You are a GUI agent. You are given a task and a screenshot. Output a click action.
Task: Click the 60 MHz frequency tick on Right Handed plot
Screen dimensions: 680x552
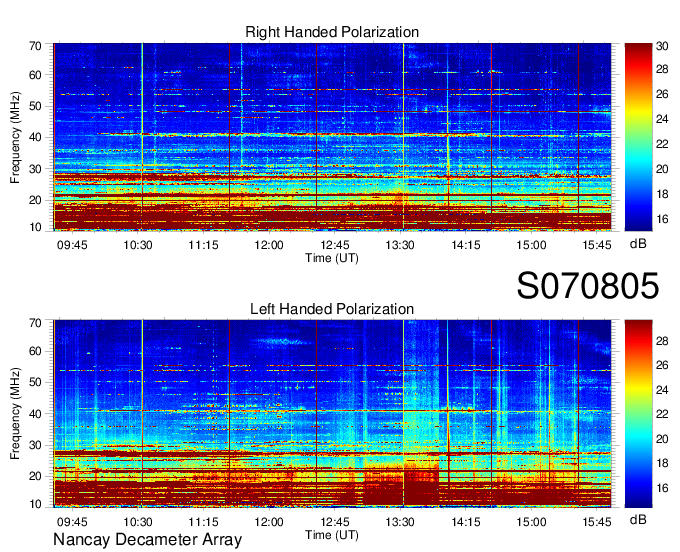pyautogui.click(x=35, y=75)
